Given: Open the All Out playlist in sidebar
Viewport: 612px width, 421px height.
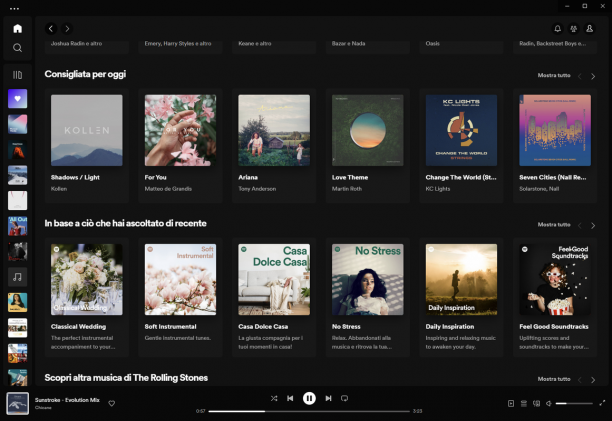Looking at the screenshot, I should point(18,226).
